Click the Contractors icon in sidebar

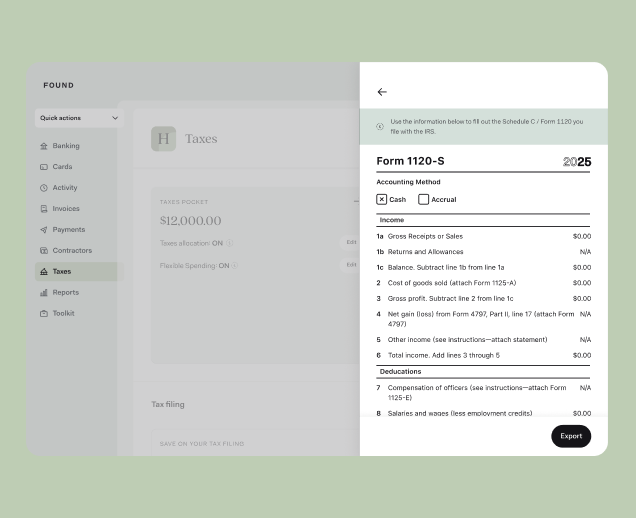tap(44, 250)
